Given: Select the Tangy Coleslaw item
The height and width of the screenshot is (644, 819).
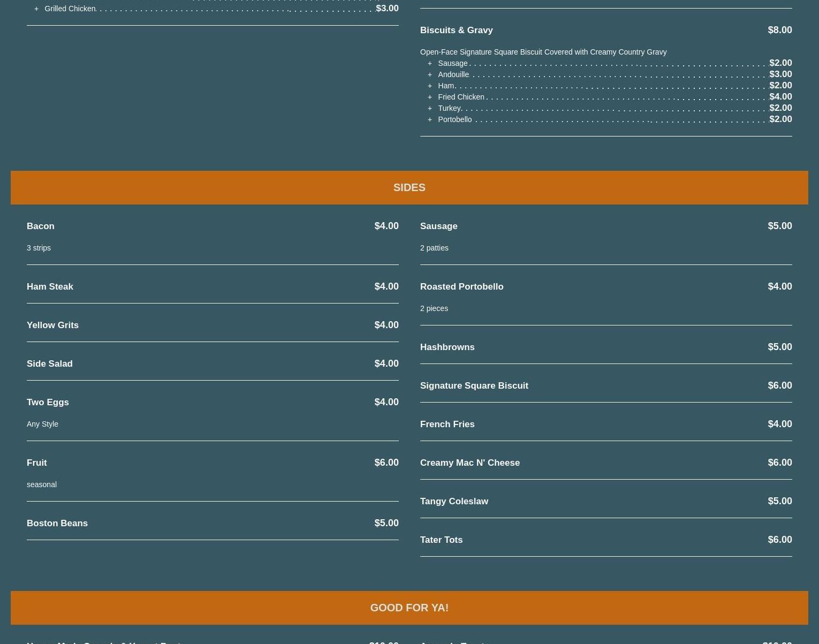Looking at the screenshot, I should (x=454, y=501).
